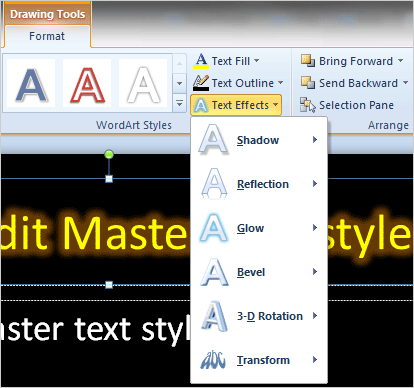
Task: Click the Transform abc warped icon
Action: point(213,360)
